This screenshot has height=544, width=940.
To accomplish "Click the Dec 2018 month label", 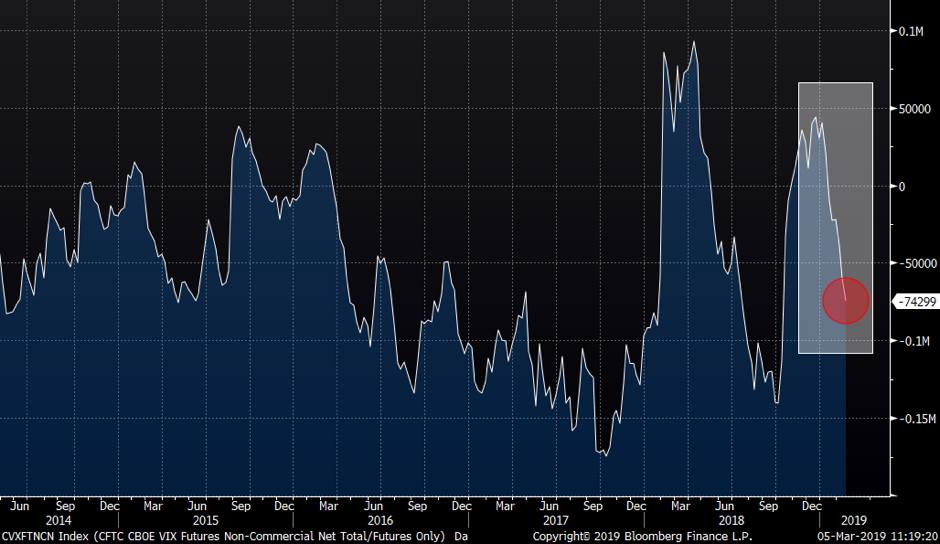I will pos(812,506).
